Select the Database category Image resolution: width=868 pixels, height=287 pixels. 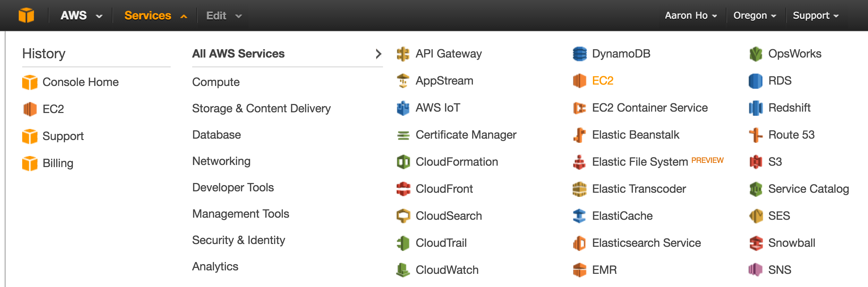click(216, 135)
